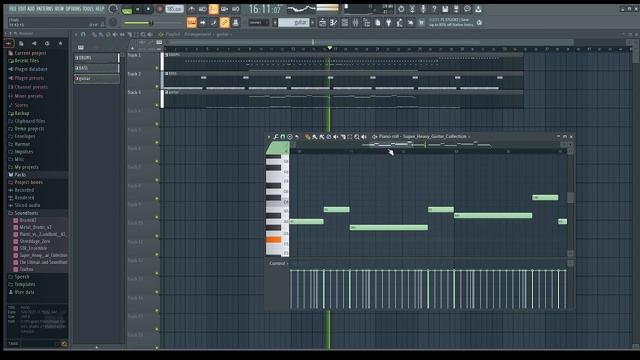Expand Backup folder in browser
This screenshot has height=360, width=640.
(22, 113)
